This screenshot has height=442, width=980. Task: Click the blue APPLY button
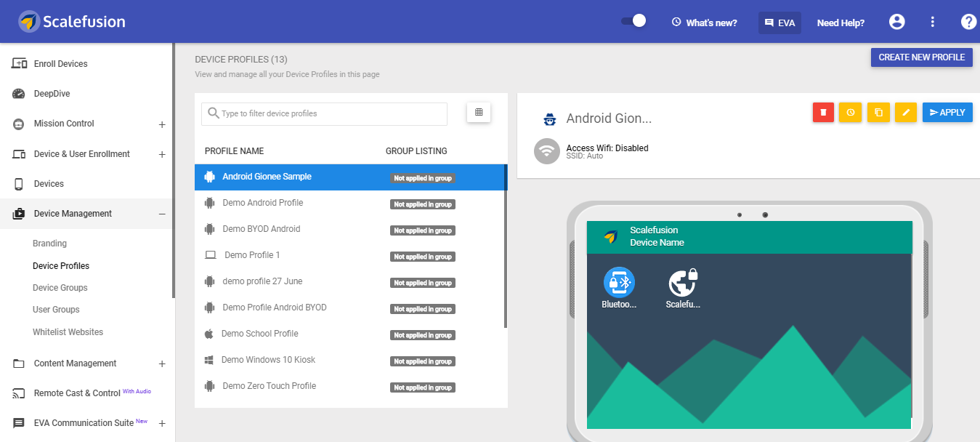pyautogui.click(x=947, y=112)
